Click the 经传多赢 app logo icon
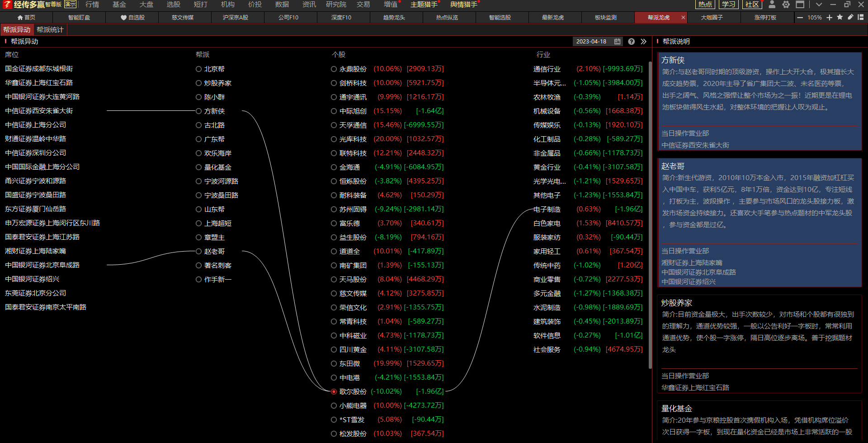868x443 pixels. 7,5
